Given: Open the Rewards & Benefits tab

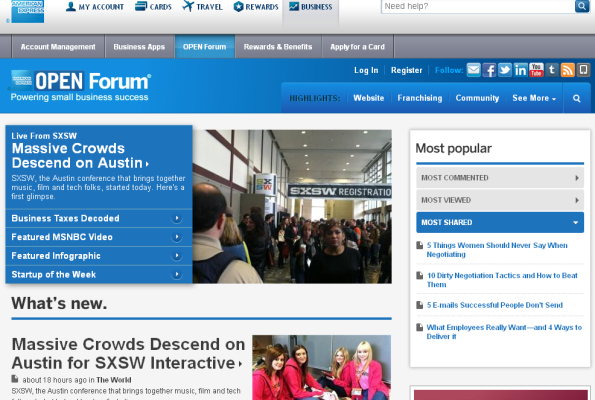Looking at the screenshot, I should coord(278,47).
